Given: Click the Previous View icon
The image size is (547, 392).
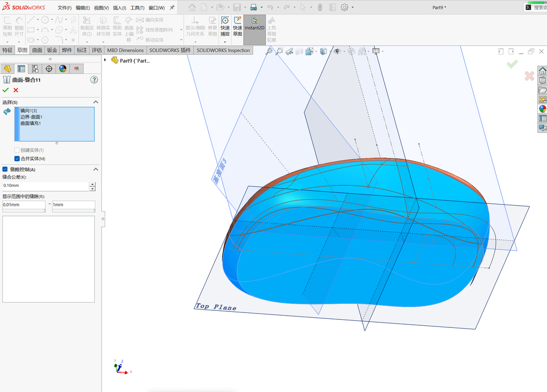Looking at the screenshot, I should click(289, 52).
